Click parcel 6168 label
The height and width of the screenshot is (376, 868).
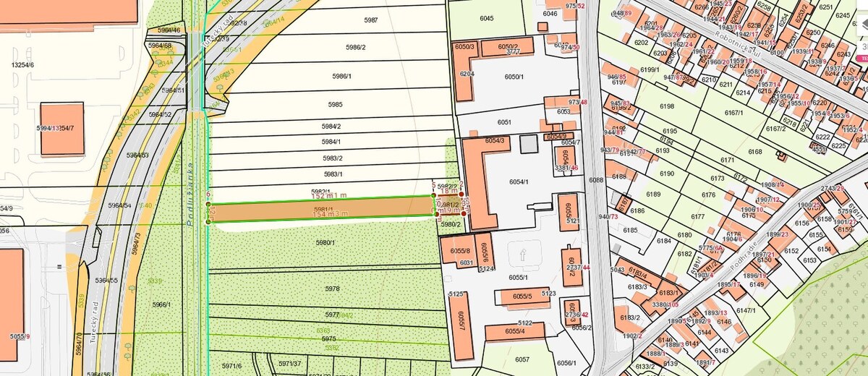pyautogui.click(x=755, y=152)
